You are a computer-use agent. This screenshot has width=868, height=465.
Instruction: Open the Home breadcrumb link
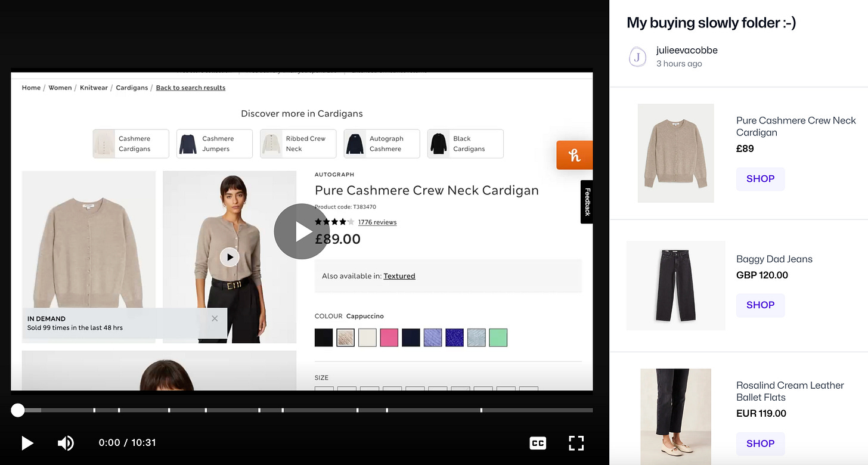(x=31, y=88)
